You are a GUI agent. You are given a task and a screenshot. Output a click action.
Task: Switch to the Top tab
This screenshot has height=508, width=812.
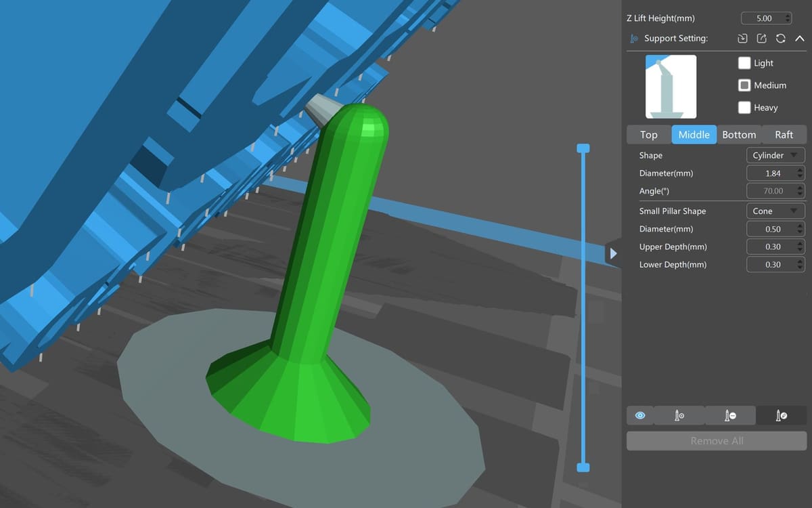click(x=648, y=135)
